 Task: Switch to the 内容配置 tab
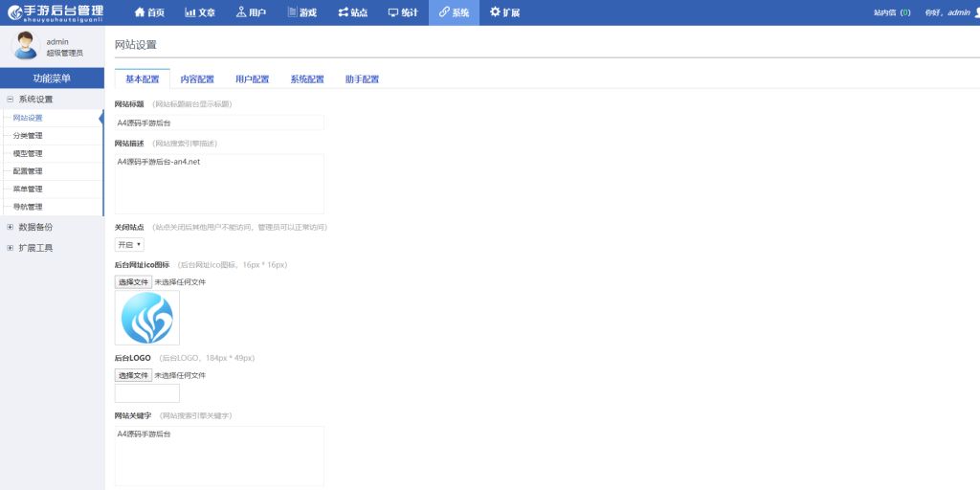point(197,79)
